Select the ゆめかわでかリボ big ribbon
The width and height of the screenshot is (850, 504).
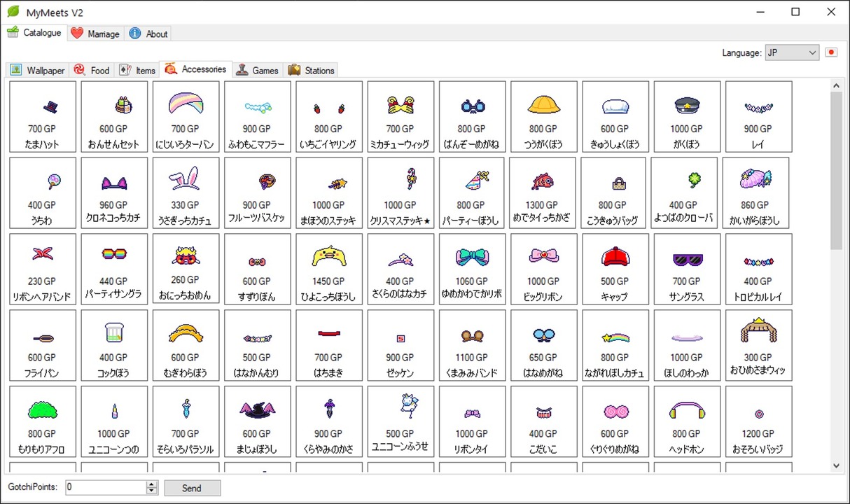pos(472,269)
